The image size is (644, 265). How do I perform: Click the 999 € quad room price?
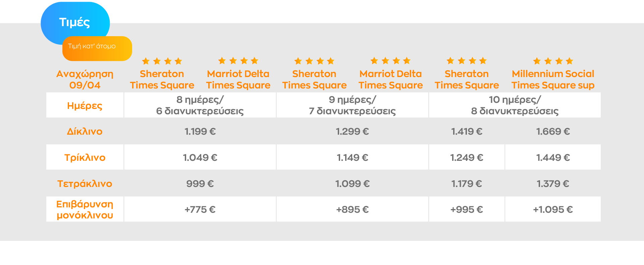coord(200,184)
